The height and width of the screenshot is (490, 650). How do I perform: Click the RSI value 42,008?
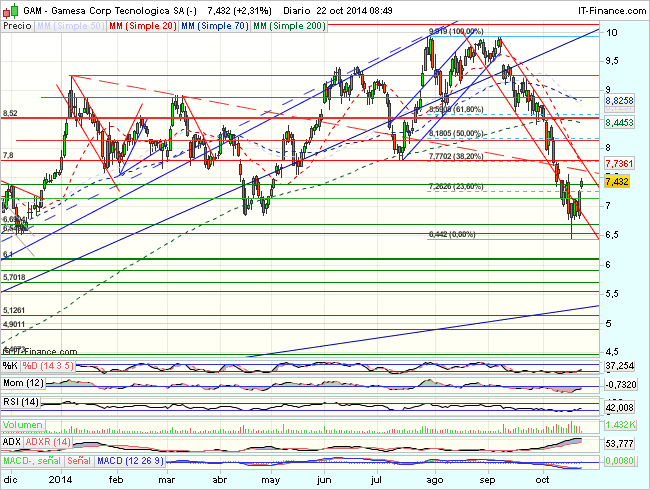click(x=620, y=408)
